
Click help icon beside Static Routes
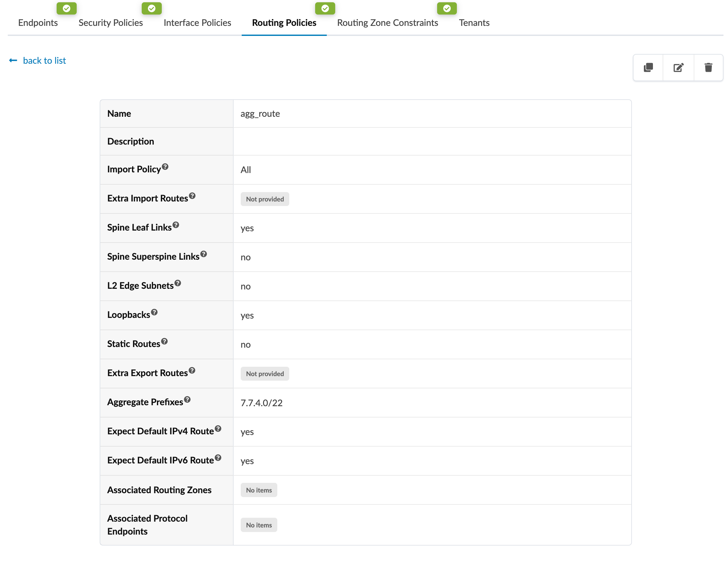click(x=164, y=341)
